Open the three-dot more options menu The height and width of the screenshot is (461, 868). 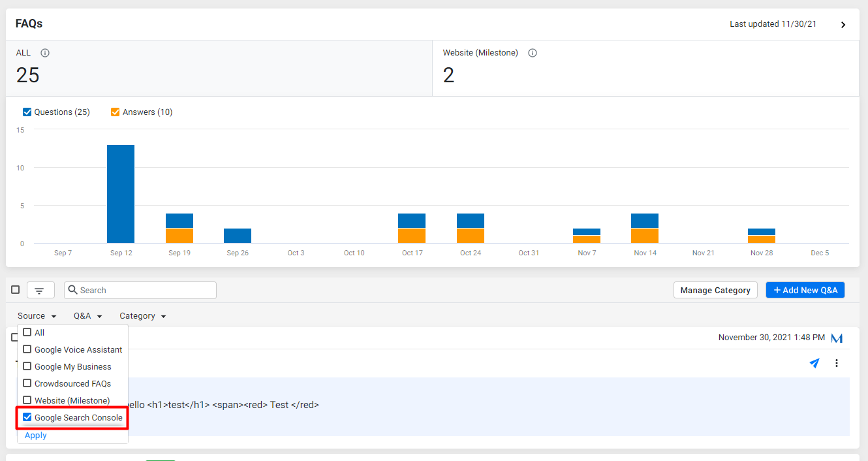tap(837, 363)
